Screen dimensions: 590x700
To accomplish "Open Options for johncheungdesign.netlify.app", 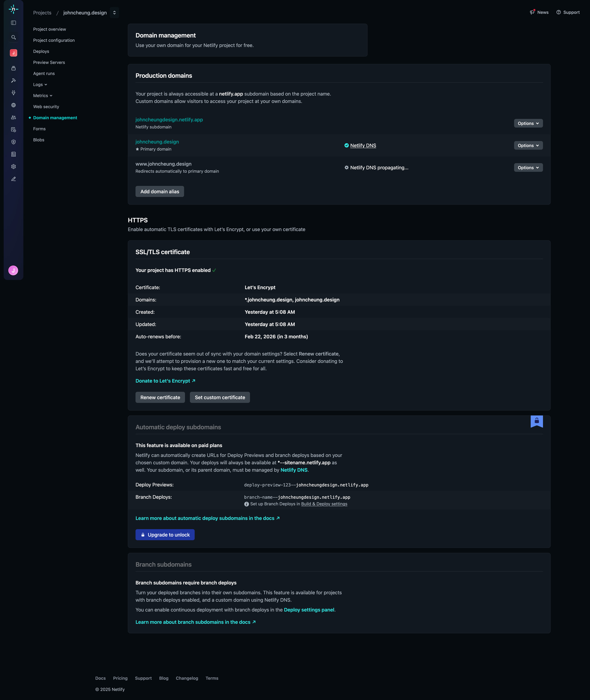I will pyautogui.click(x=528, y=124).
